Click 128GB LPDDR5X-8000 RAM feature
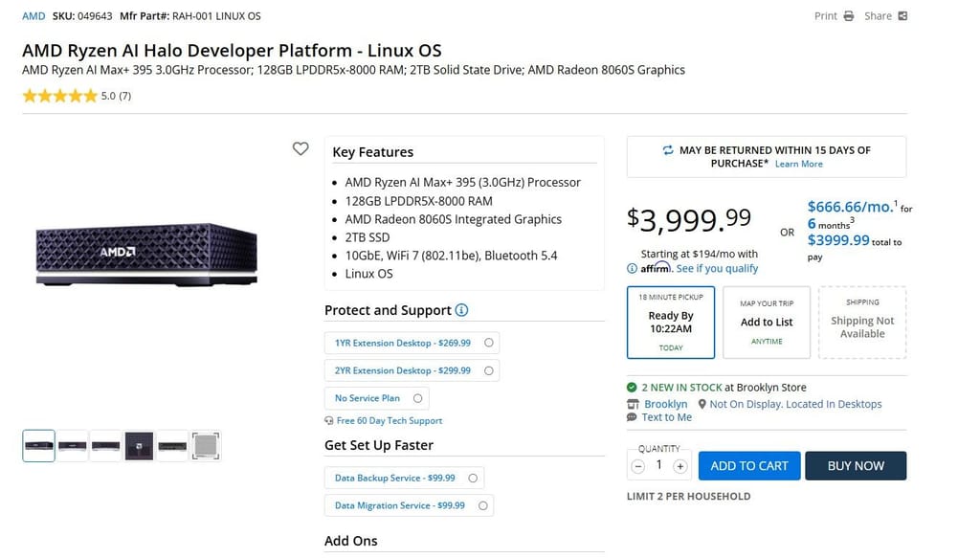 [419, 201]
